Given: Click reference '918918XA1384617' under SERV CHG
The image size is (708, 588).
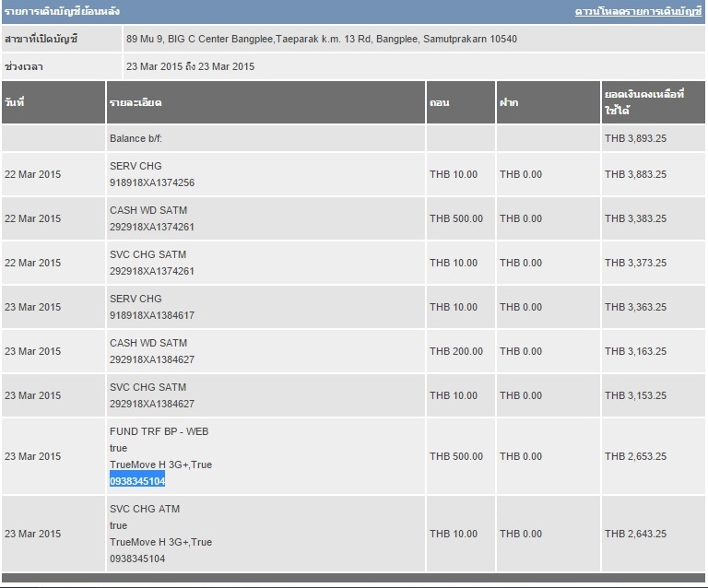Looking at the screenshot, I should (152, 315).
